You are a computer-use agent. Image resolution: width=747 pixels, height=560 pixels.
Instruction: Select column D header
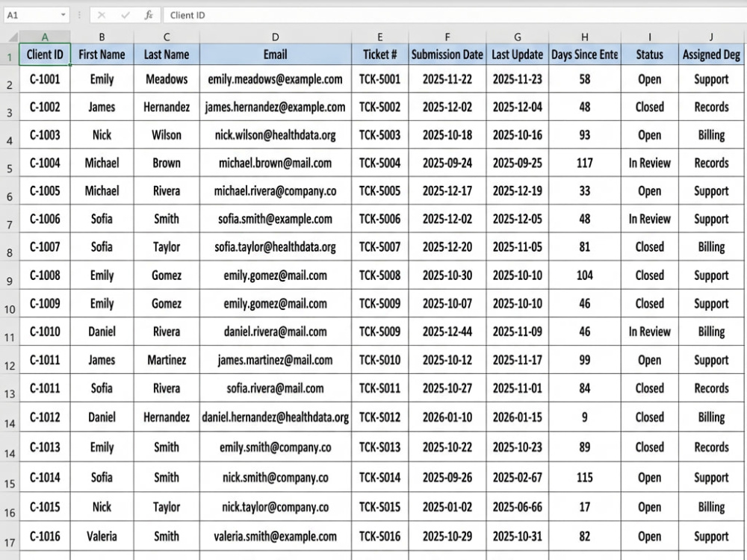[x=276, y=37]
